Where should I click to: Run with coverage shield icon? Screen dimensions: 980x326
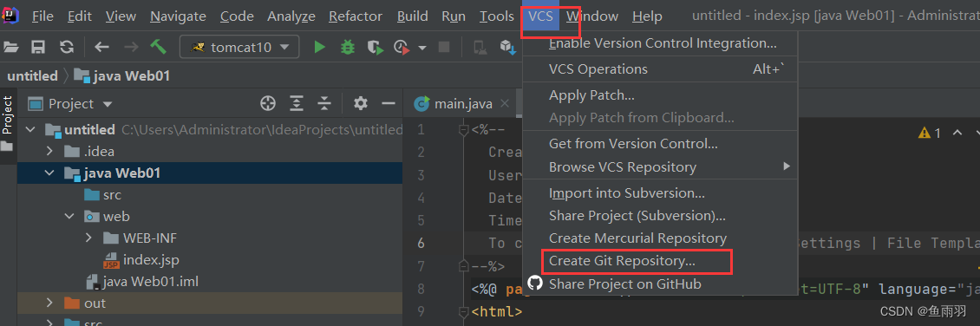tap(375, 47)
